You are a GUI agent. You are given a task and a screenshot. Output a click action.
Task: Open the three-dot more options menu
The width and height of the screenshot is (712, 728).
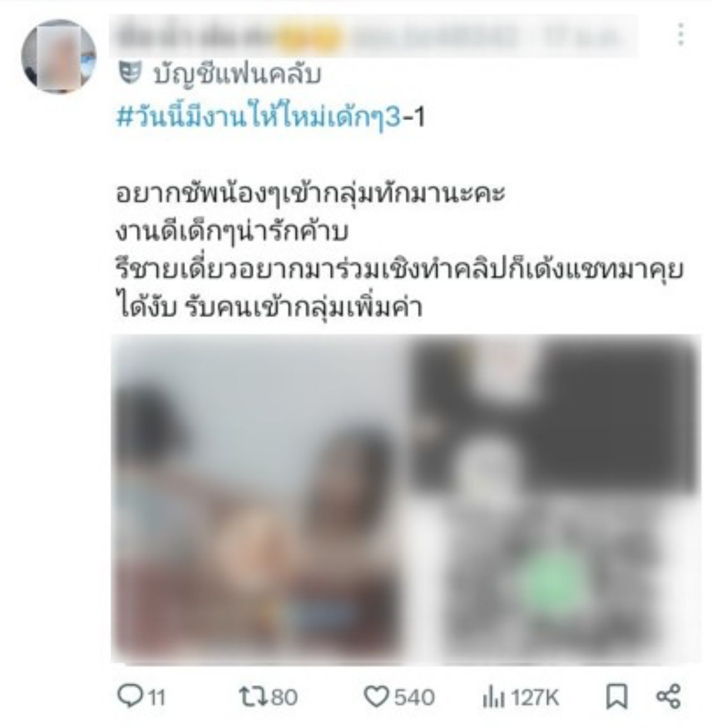(x=680, y=35)
